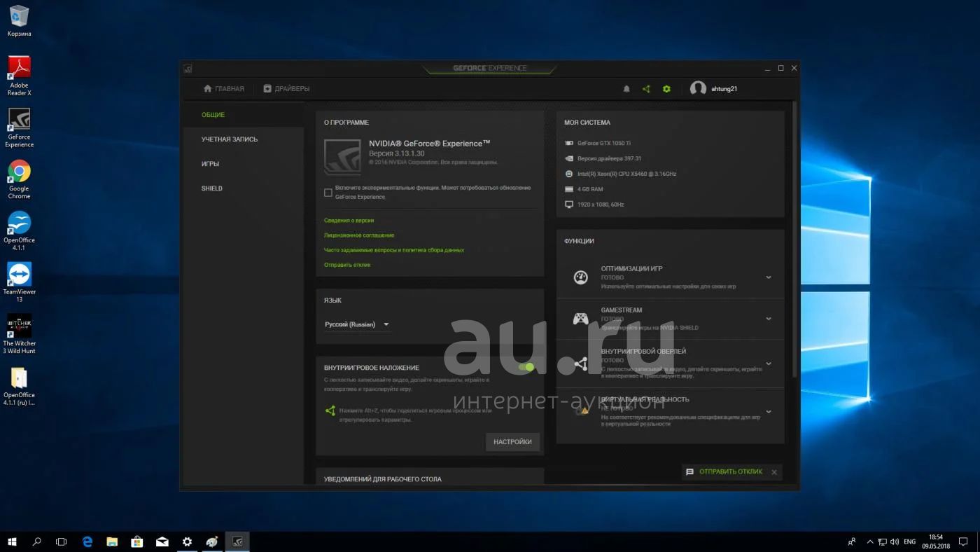Enable experimental features checkbox
Screen dimensions: 980x552
[328, 193]
